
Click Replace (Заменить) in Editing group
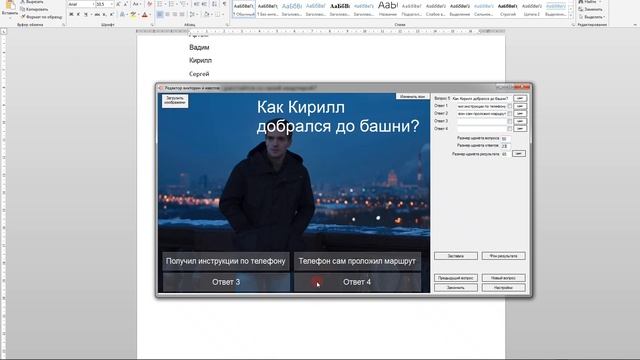pyautogui.click(x=590, y=9)
